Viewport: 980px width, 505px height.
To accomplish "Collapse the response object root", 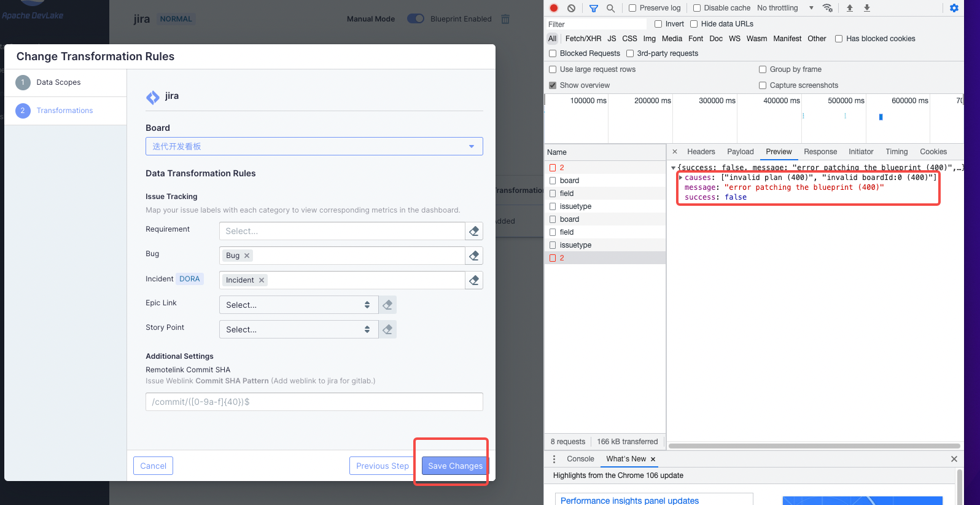I will (674, 168).
